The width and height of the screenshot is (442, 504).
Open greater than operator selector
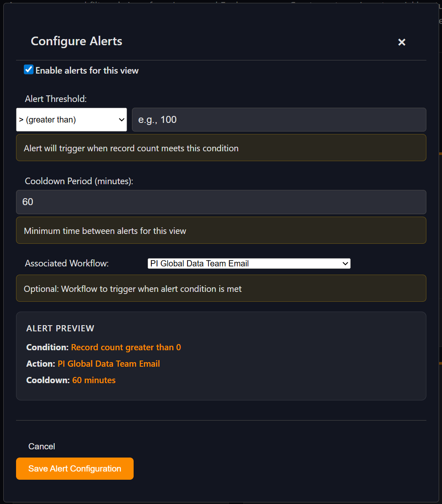(x=71, y=120)
